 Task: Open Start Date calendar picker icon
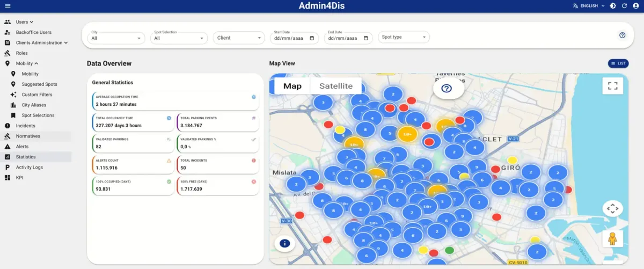312,39
